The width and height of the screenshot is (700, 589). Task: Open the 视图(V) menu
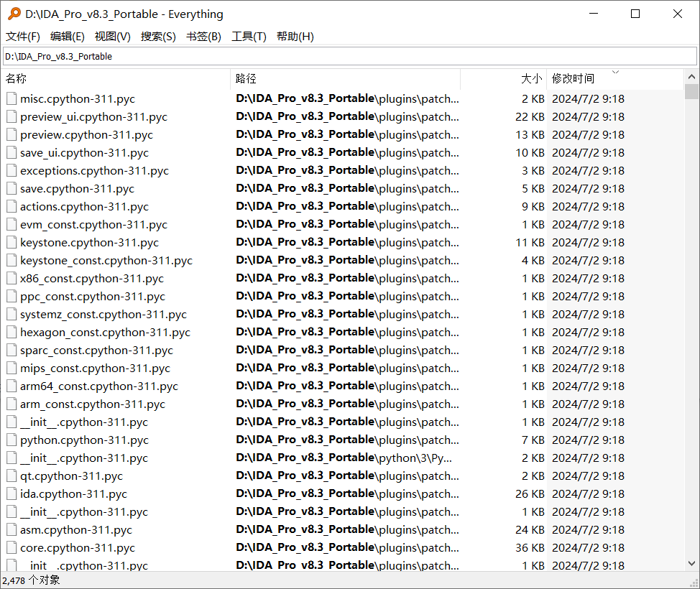[x=113, y=37]
